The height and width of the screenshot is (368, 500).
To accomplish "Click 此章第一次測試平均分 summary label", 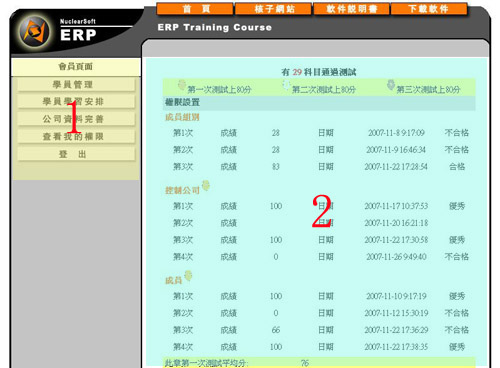I will [x=207, y=363].
